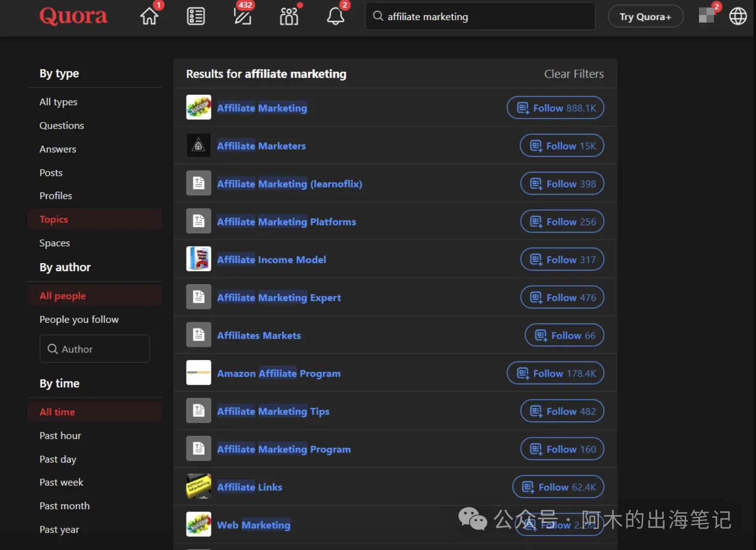
Task: Open the language globe icon
Action: (738, 16)
